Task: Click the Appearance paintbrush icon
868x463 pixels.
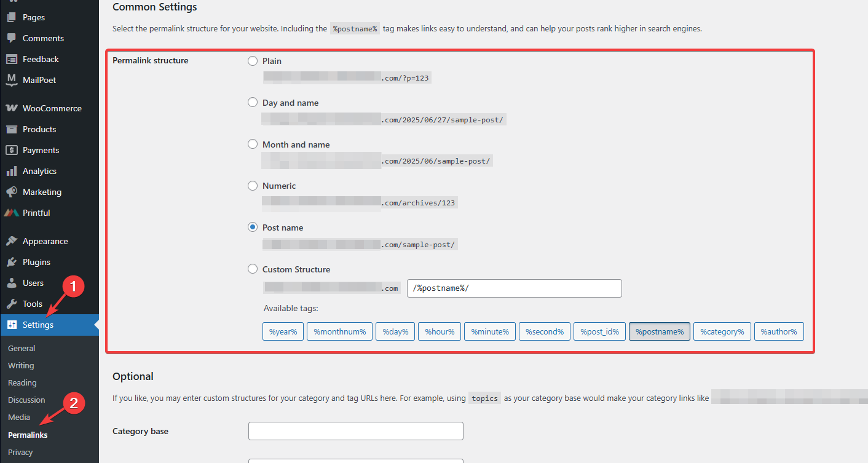Action: (12, 241)
